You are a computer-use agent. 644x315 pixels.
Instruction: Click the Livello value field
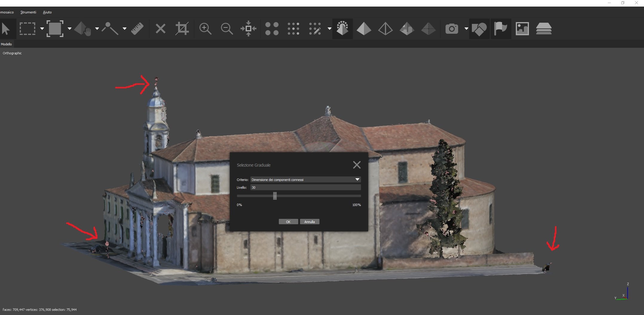point(305,188)
